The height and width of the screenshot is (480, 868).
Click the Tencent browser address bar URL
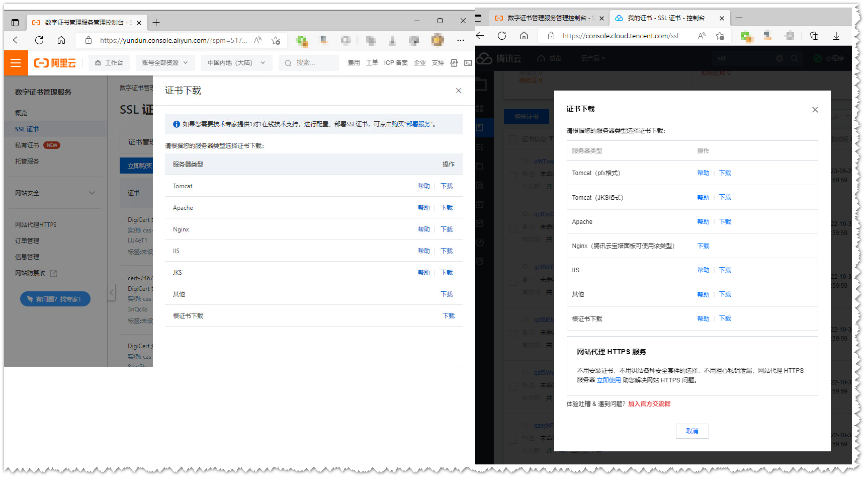pyautogui.click(x=620, y=36)
